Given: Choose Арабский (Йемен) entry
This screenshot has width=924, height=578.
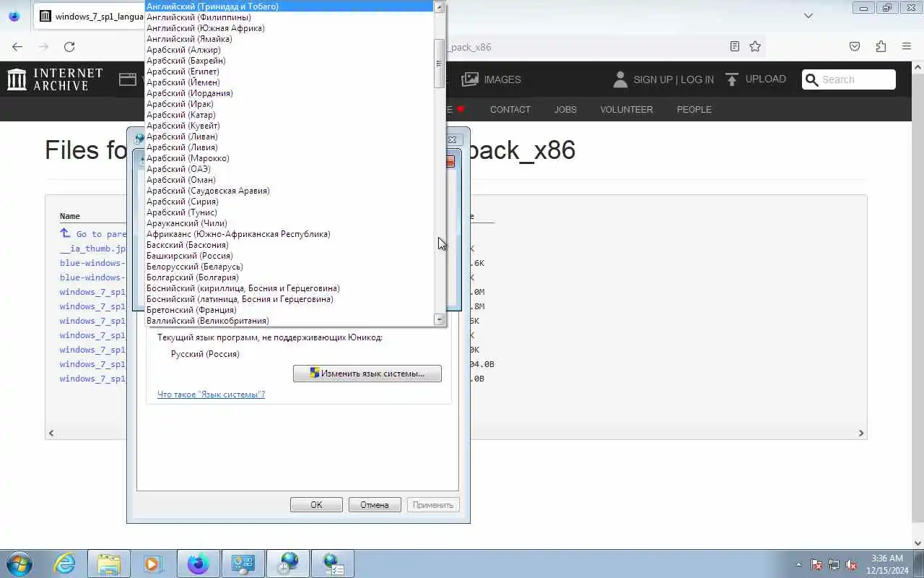Looking at the screenshot, I should tap(289, 82).
